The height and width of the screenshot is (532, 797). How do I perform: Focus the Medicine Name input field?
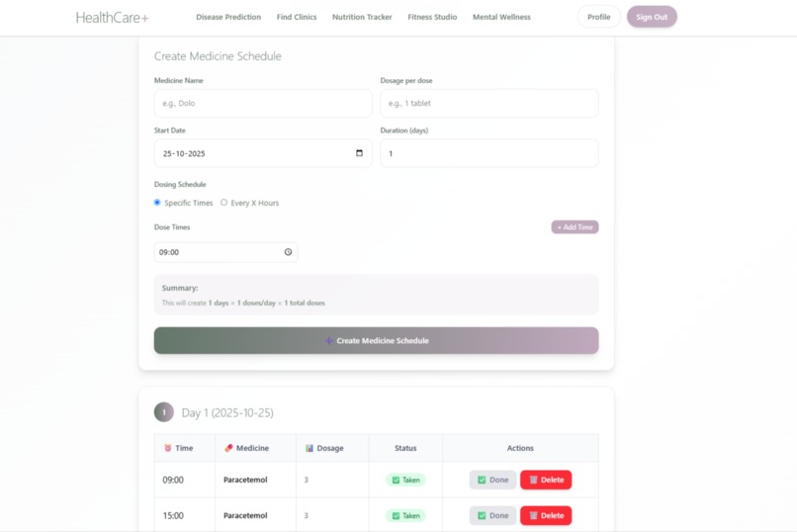(263, 103)
